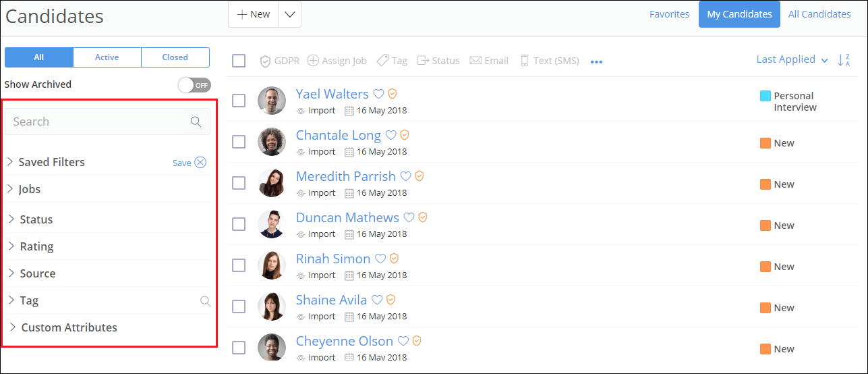This screenshot has height=374, width=868.
Task: Select Meredith Parrish's checkbox
Action: coord(239,183)
